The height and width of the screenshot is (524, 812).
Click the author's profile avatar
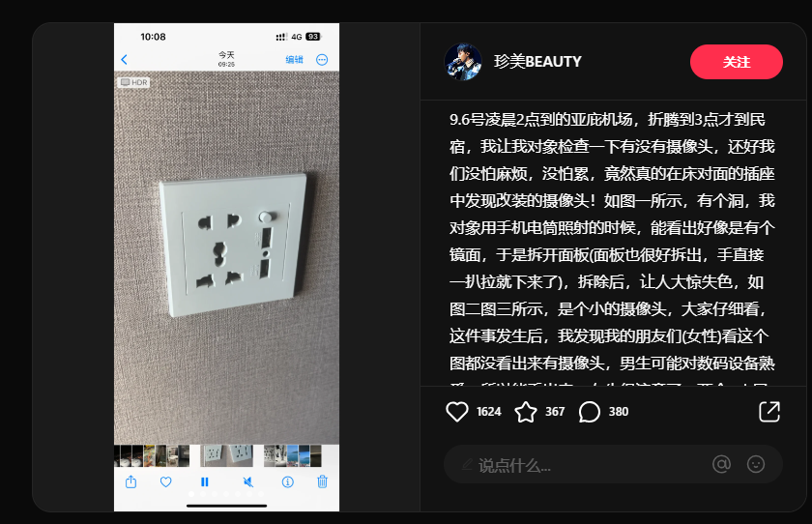click(463, 62)
